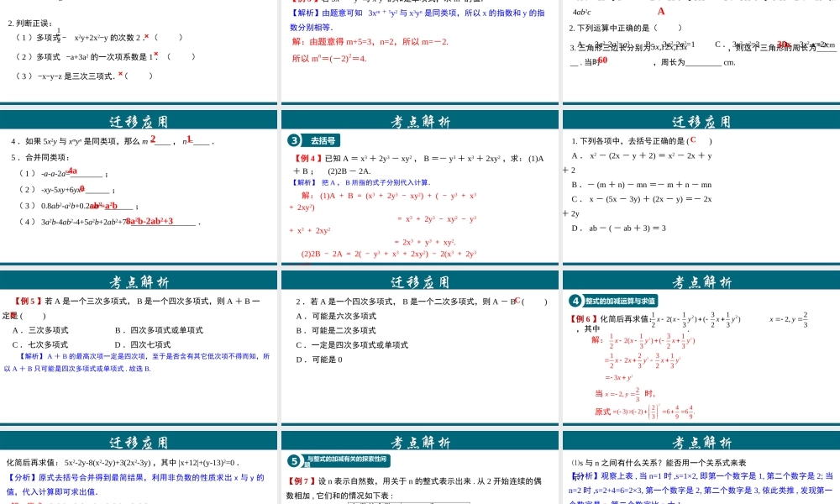Click the text 2. 下列运算中正确的是
Viewport: 840px width, 504px height.
point(625,28)
